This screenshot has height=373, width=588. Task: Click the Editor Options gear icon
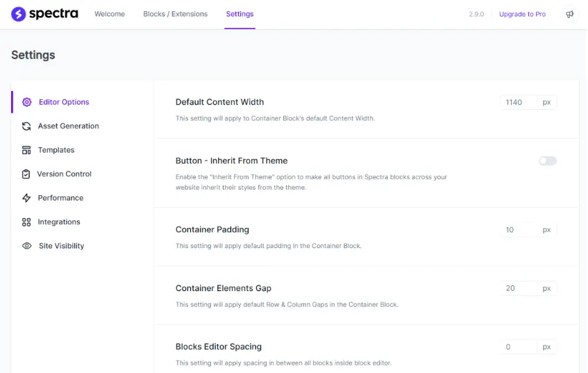click(26, 102)
